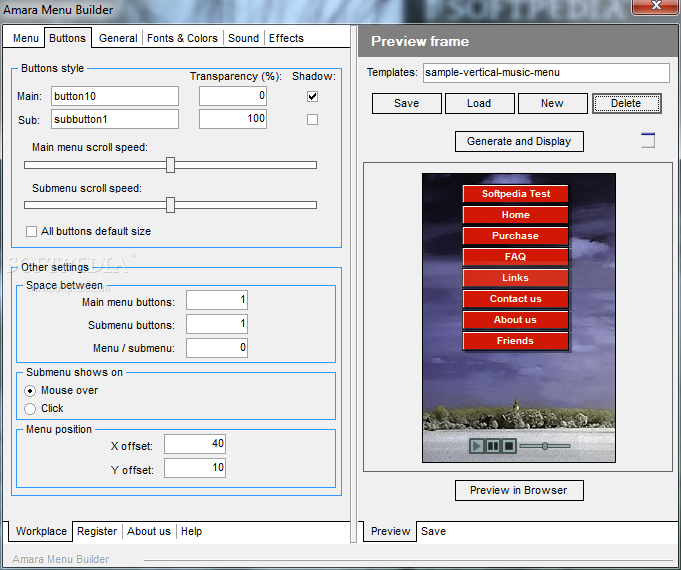Open the Menu tab
This screenshot has width=681, height=570.
[26, 38]
